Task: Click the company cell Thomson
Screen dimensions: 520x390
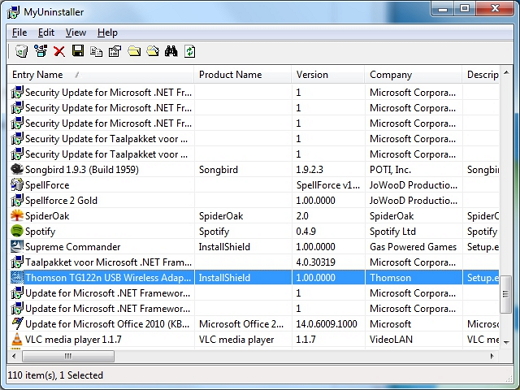Action: pos(390,278)
